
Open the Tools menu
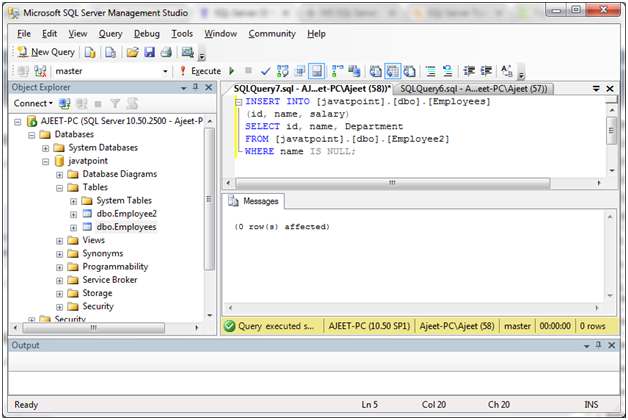click(x=182, y=34)
